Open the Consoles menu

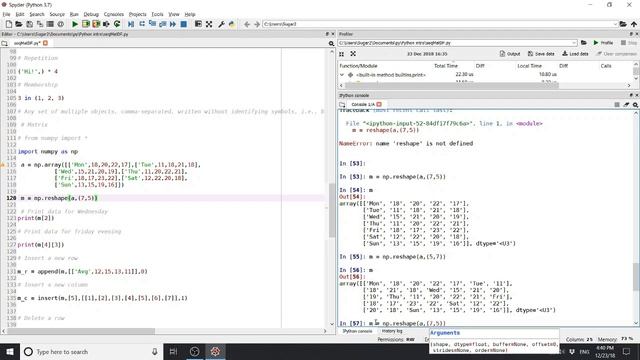click(x=113, y=14)
